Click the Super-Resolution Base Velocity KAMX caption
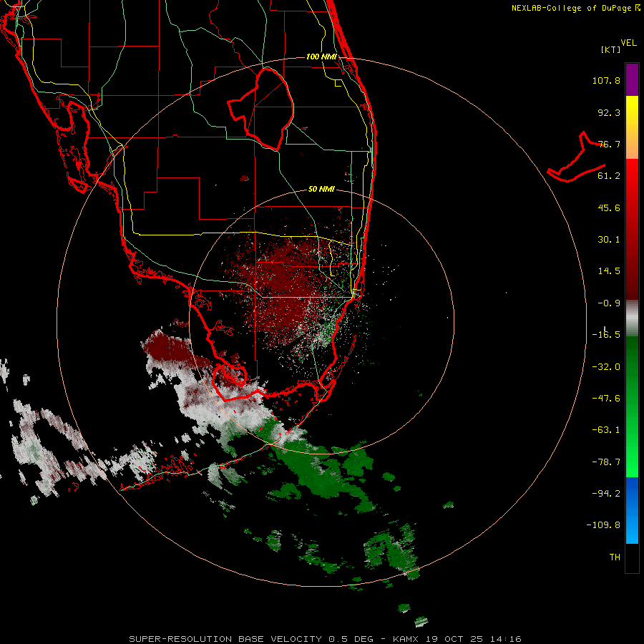Viewport: 644px width, 644px height. (x=325, y=639)
